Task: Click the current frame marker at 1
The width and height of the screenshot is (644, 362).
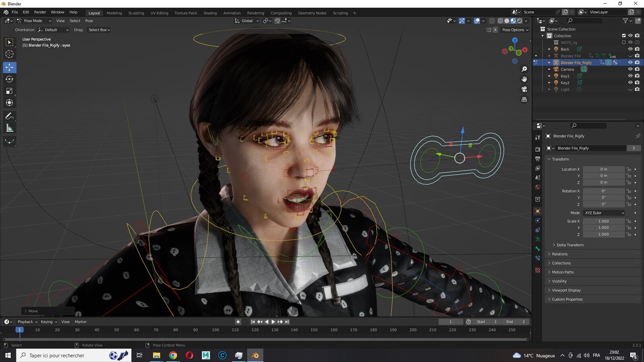Action: click(19, 330)
